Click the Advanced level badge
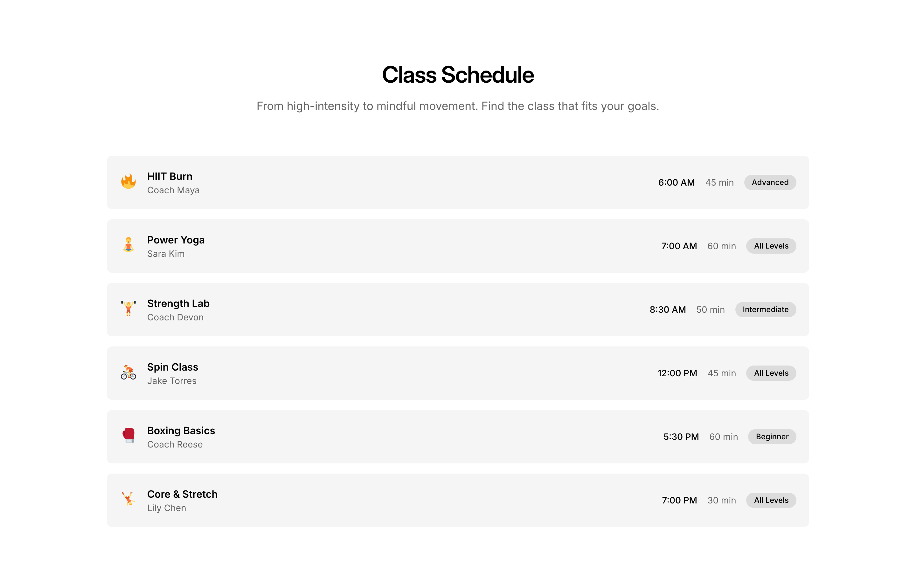The height and width of the screenshot is (588, 916). [x=770, y=182]
